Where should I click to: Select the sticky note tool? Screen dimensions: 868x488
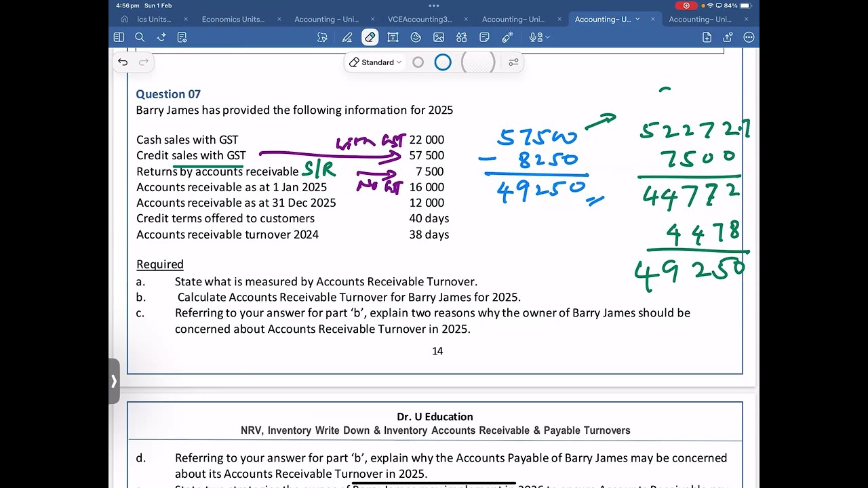(484, 37)
